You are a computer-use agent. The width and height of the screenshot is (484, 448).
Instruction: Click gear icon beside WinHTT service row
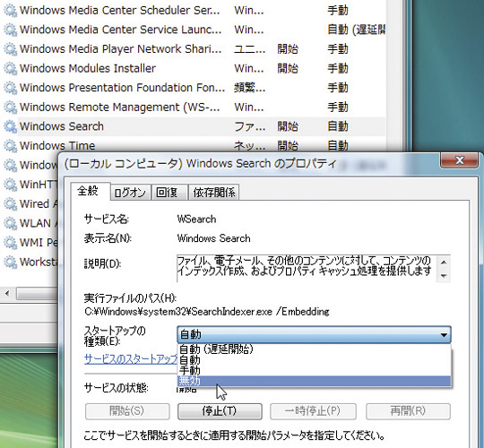pos(10,185)
